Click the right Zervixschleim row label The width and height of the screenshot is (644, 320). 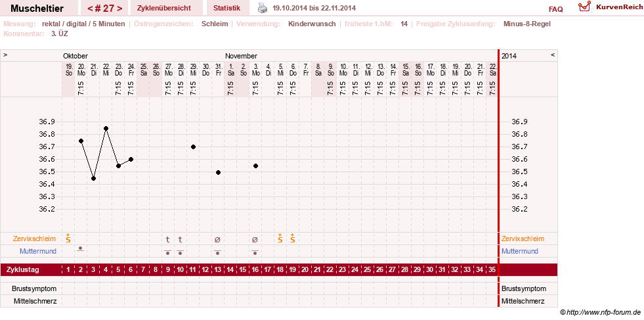pos(523,239)
